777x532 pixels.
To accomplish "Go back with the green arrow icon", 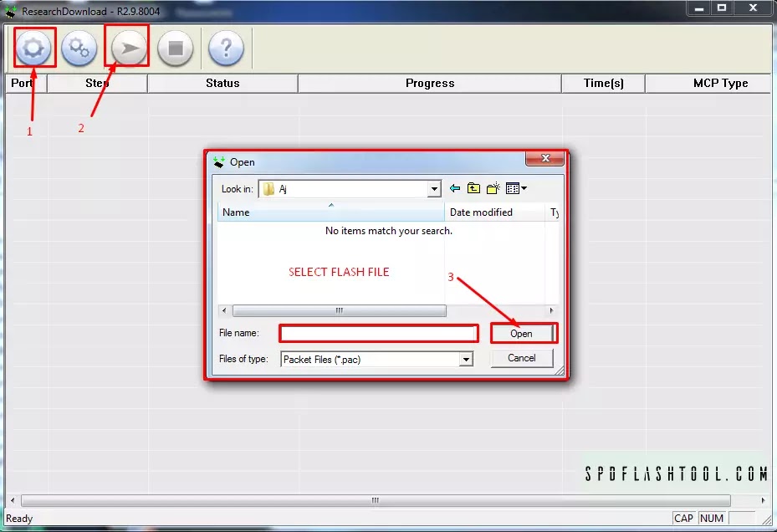I will (x=454, y=188).
